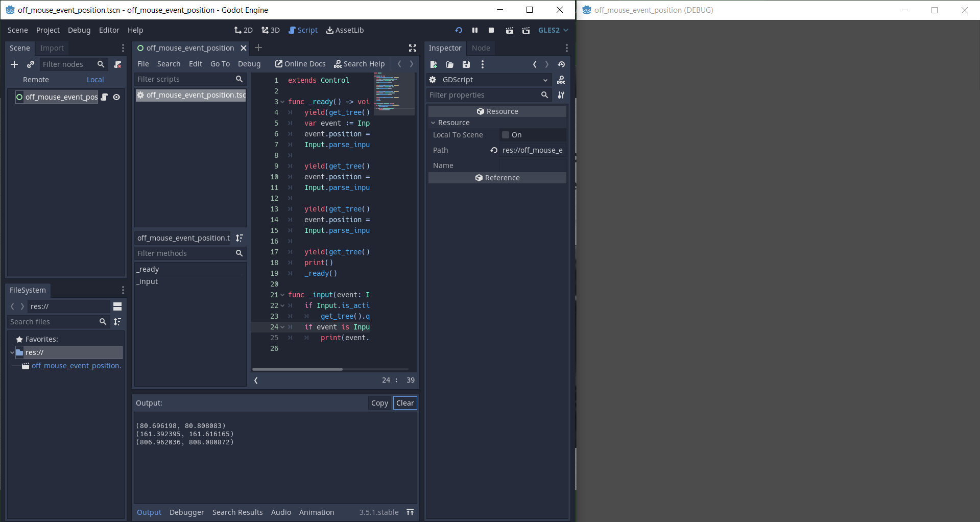Collapse the res:// folder in FileSystem
This screenshot has height=522, width=980.
(x=12, y=352)
